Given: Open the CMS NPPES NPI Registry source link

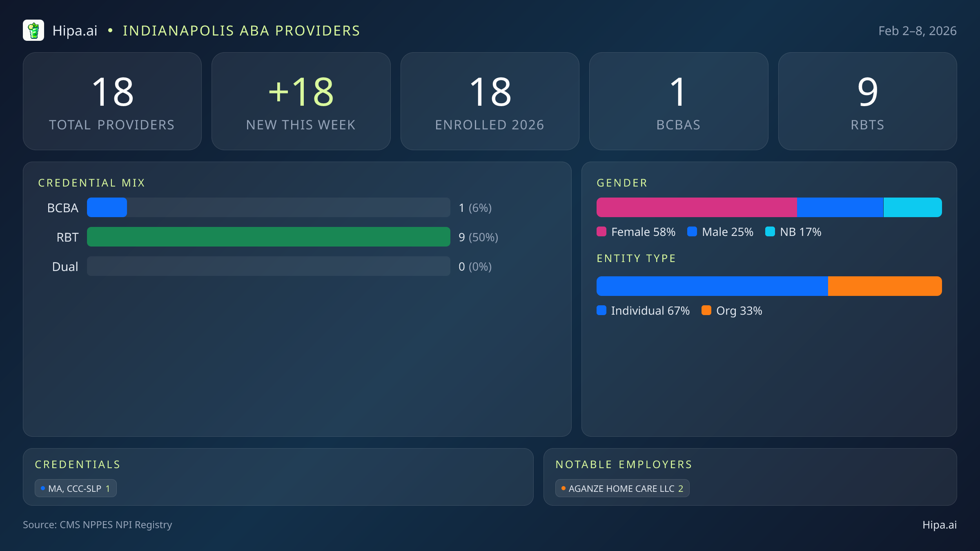Looking at the screenshot, I should (x=98, y=525).
